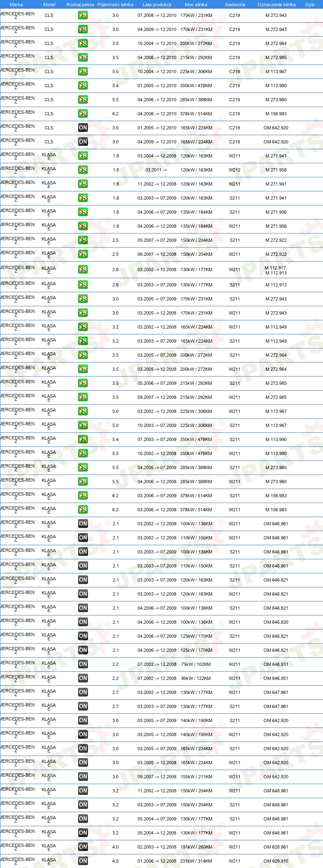Click power value 155kW / 211KM
Image resolution: width=323 pixels, height=868 pixels.
tap(196, 777)
